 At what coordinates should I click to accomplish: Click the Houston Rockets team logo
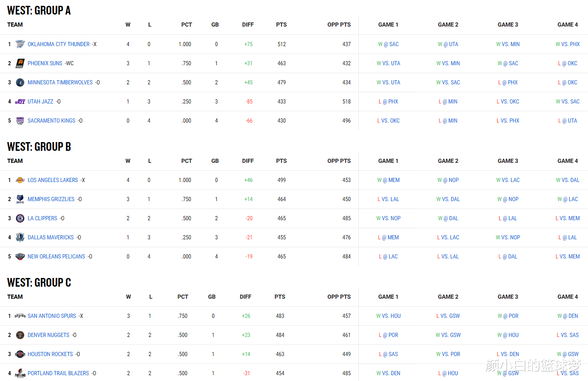pyautogui.click(x=20, y=354)
